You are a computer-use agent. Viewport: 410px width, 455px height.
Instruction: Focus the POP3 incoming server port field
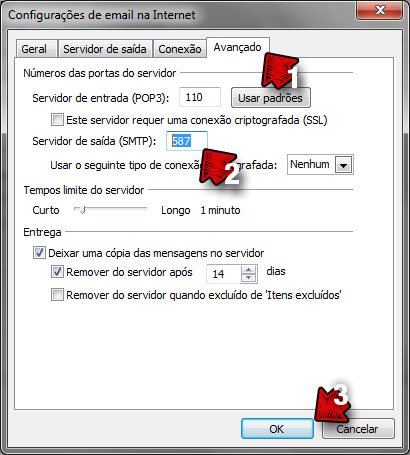point(200,97)
